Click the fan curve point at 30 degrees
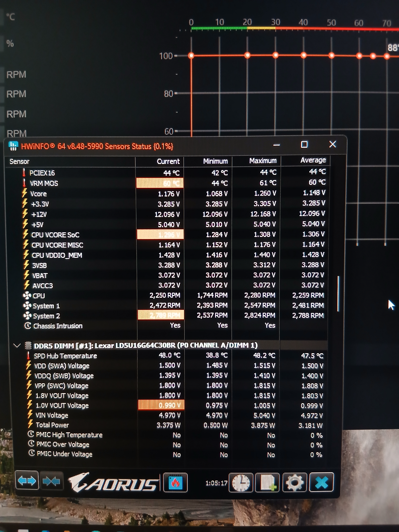The width and height of the screenshot is (399, 532). 276,55
